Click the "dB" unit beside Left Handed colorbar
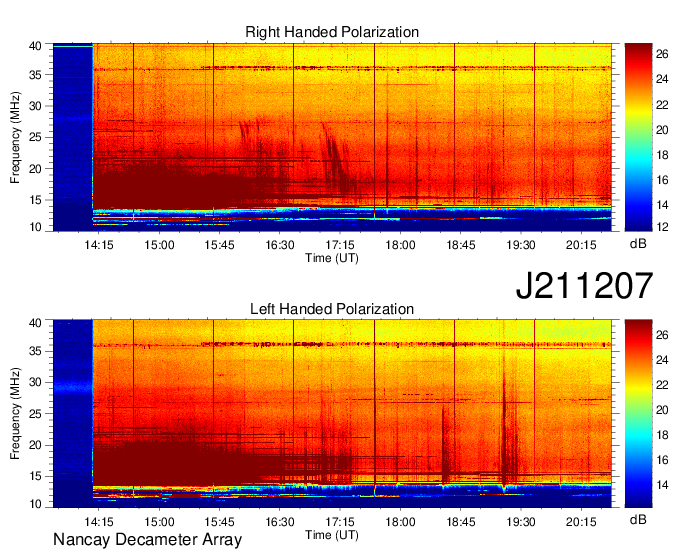Screen dimensions: 680x552 (638, 520)
